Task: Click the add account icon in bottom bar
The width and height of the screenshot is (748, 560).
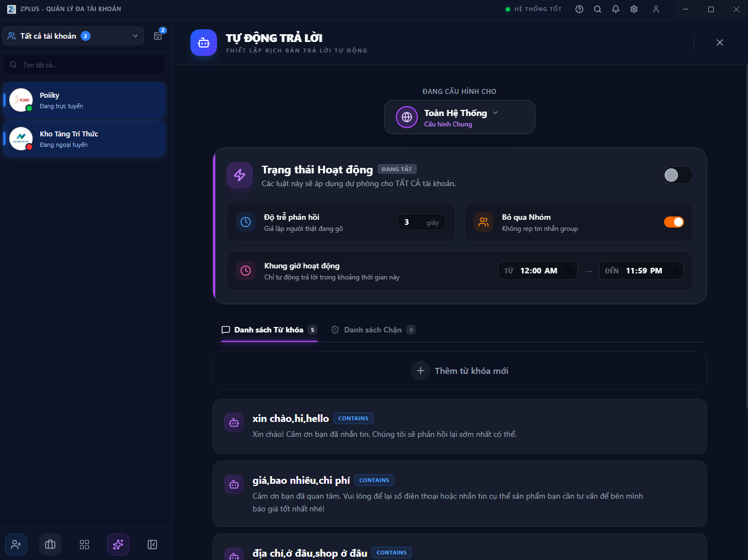Action: [x=16, y=545]
